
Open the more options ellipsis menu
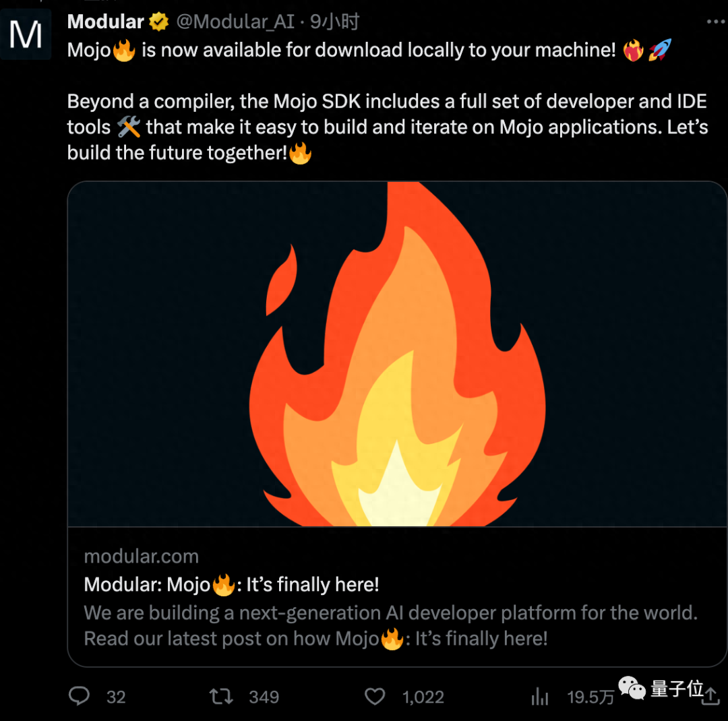point(715,22)
